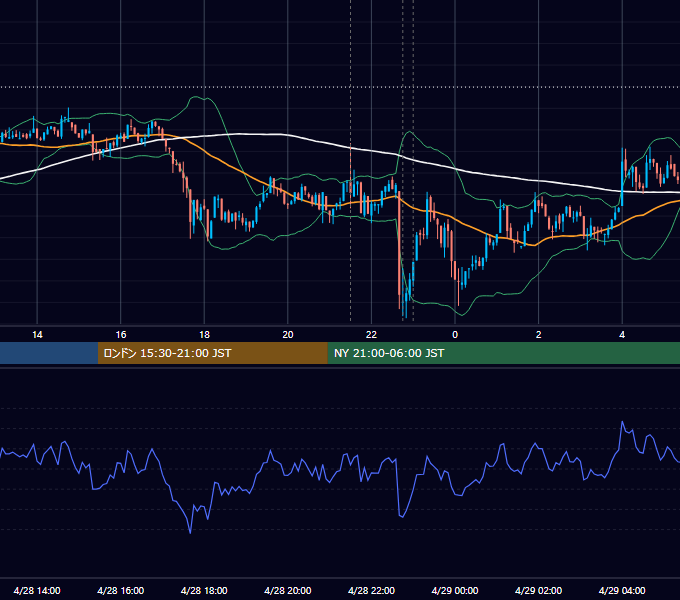
Task: Click the 20 hour label on price chart axis
Action: pyautogui.click(x=288, y=335)
